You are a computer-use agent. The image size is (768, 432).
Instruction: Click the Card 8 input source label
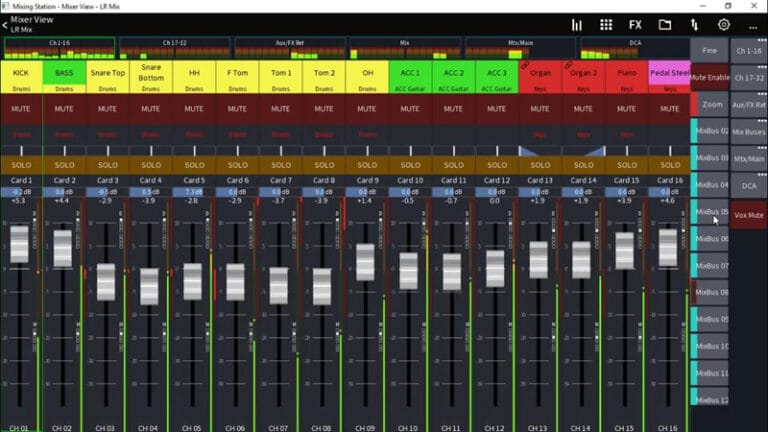[x=324, y=180]
